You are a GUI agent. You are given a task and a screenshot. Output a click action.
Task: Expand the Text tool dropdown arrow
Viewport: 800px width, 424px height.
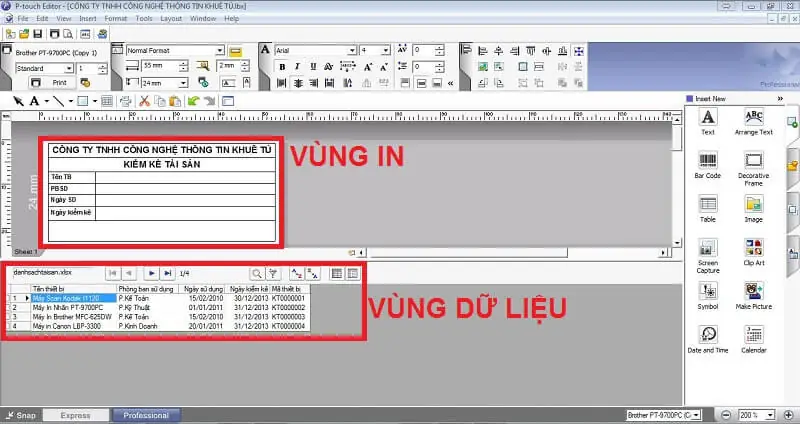point(46,101)
